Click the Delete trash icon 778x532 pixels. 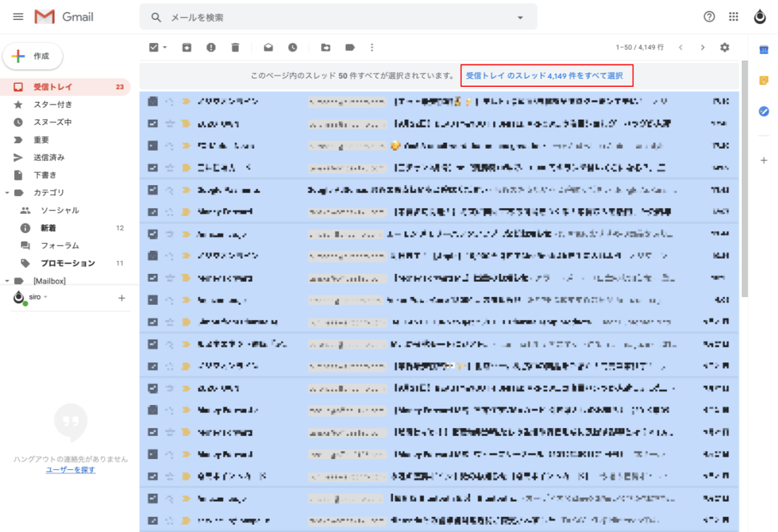(x=235, y=47)
